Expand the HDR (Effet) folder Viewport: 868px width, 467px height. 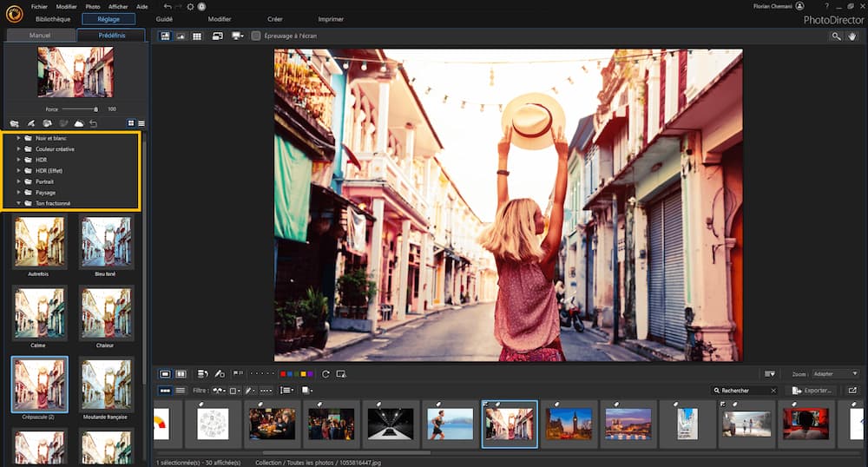click(18, 170)
